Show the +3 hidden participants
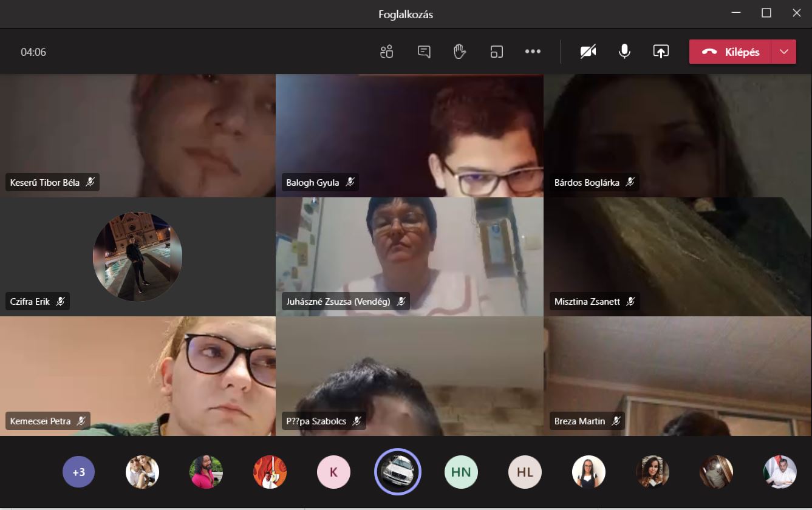 point(79,472)
